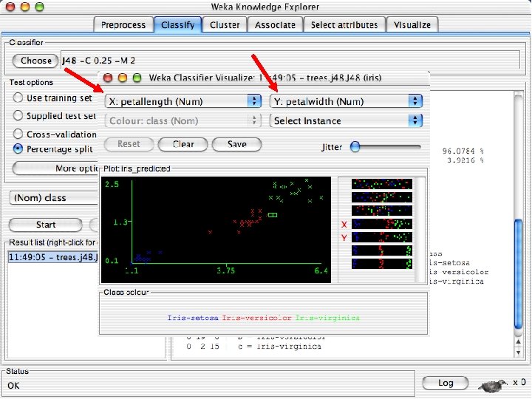Click the attribute strip marked Y
This screenshot has width=532, height=399.
(x=382, y=237)
